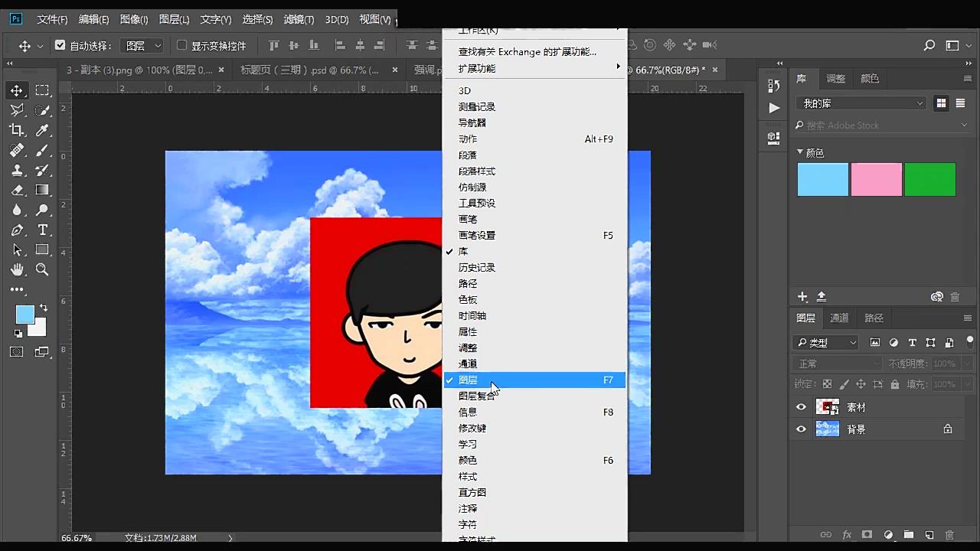Select the Rectangular Marquee tool
Image resolution: width=980 pixels, height=551 pixels.
pos(42,90)
